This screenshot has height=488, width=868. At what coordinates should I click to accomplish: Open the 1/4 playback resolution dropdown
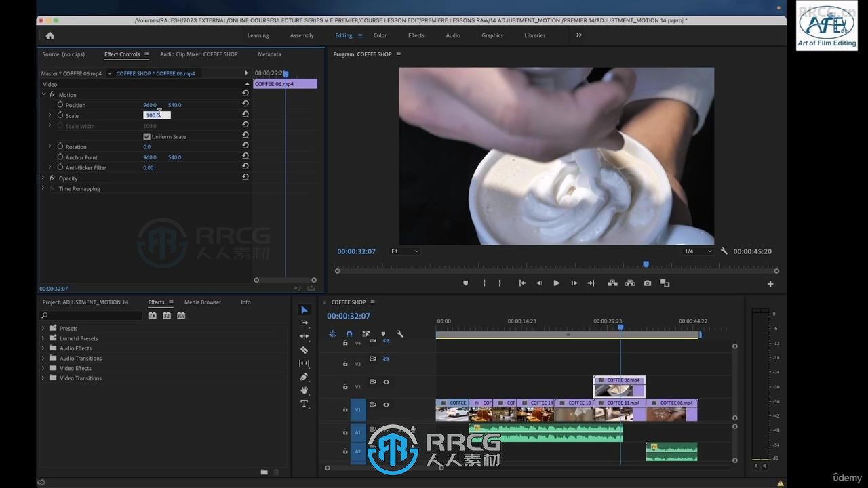[x=698, y=251]
